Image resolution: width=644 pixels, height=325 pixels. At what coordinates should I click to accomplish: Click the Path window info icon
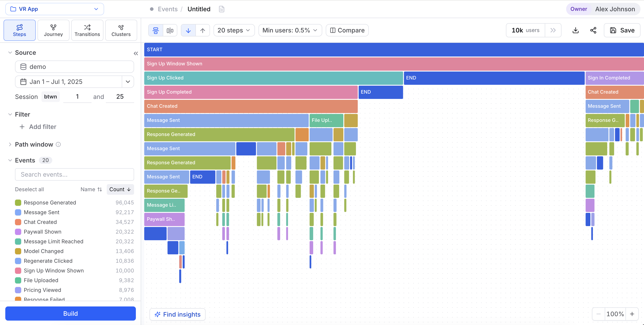point(58,144)
